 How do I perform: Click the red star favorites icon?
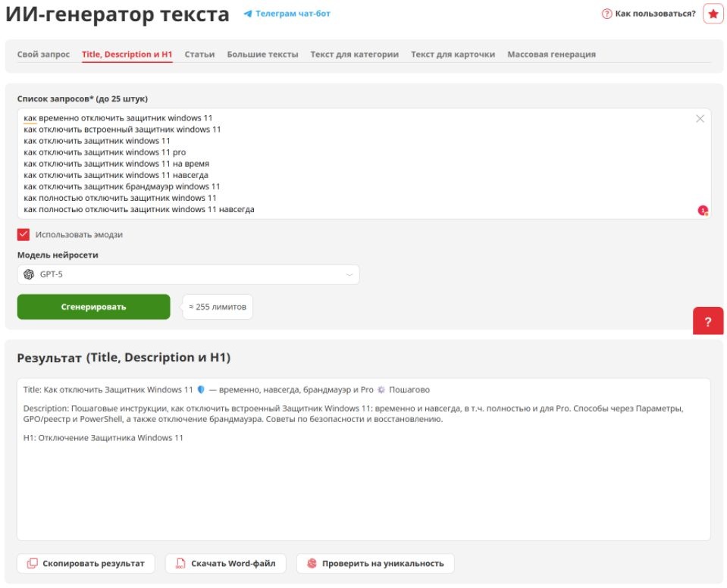click(713, 14)
